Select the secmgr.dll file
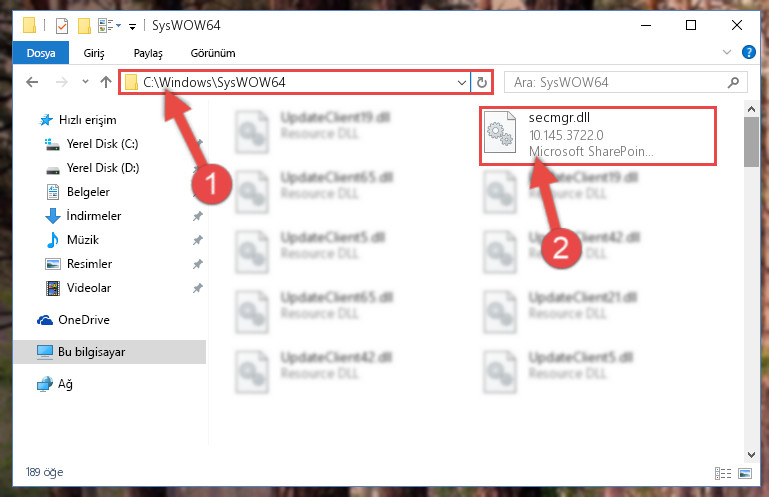Viewport: 769px width, 497px height. point(597,135)
